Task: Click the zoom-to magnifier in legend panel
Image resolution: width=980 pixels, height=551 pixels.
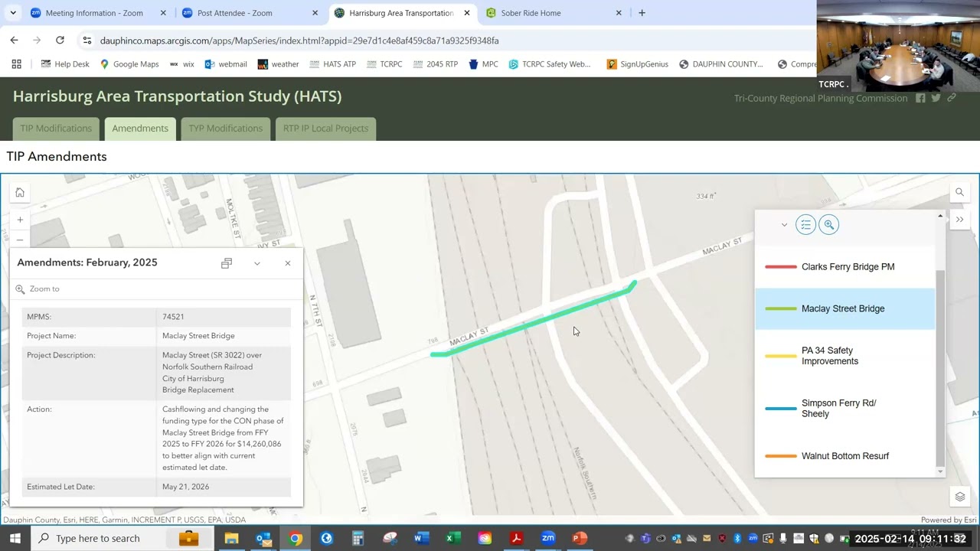Action: point(829,224)
